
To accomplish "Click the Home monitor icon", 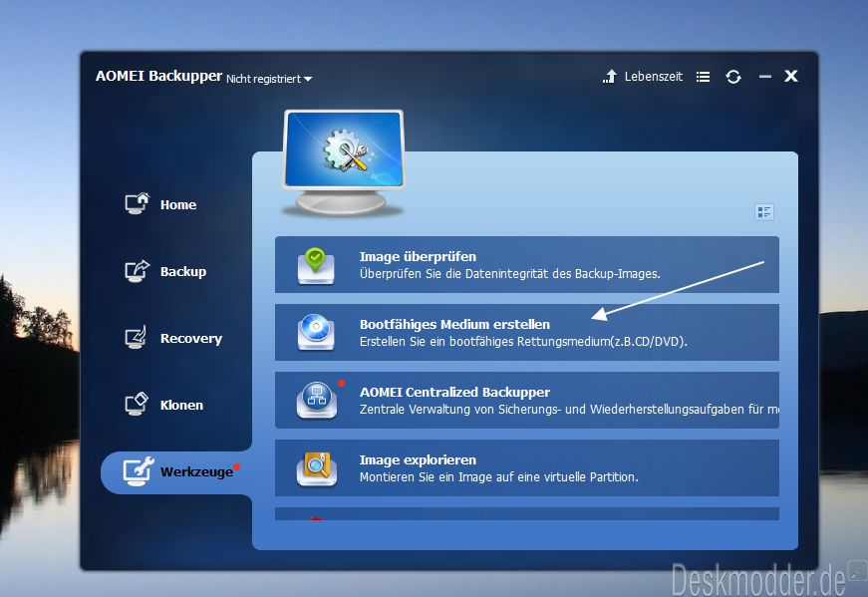I will point(137,203).
